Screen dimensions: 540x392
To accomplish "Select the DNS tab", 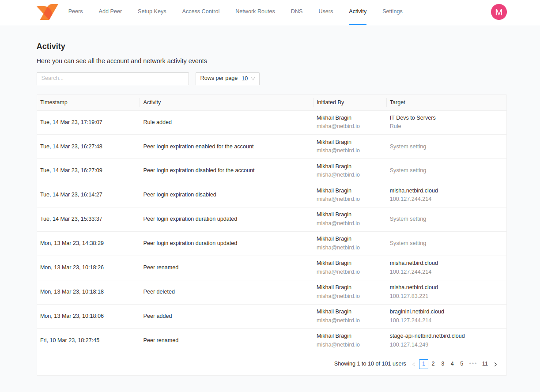I will click(x=297, y=11).
